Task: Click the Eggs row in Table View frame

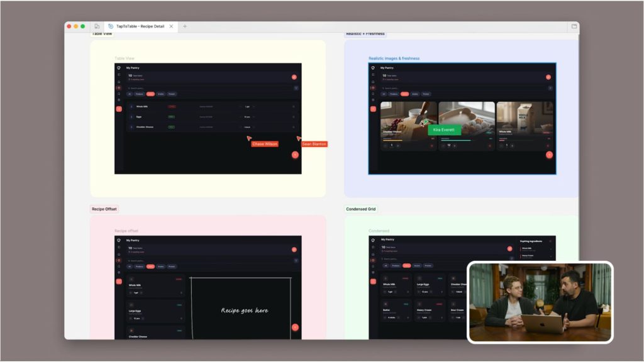Action: tap(212, 116)
